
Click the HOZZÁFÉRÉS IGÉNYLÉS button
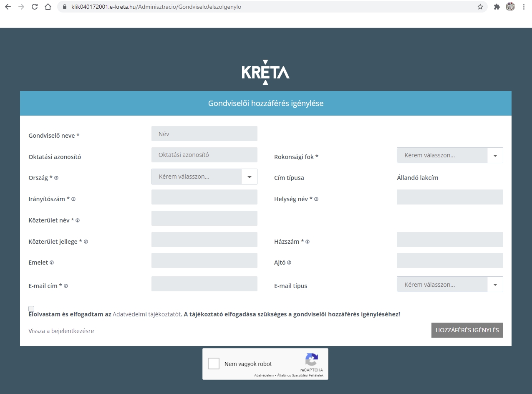(x=467, y=330)
